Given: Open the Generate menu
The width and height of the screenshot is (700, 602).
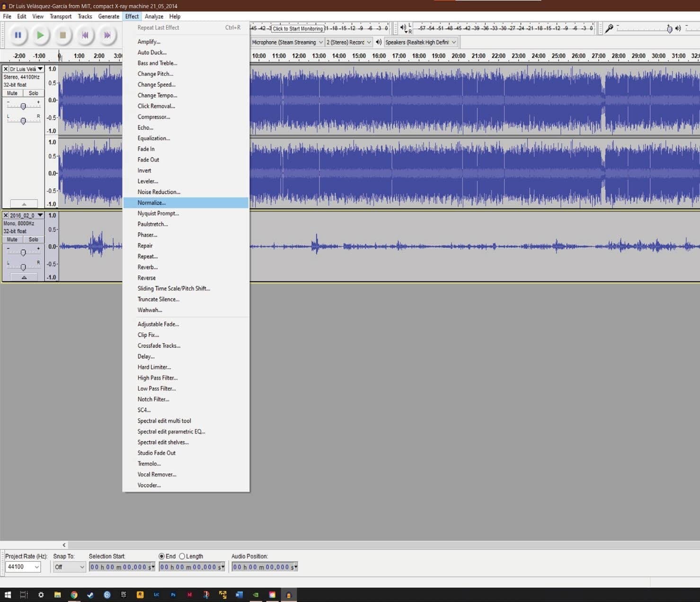Looking at the screenshot, I should (x=108, y=16).
